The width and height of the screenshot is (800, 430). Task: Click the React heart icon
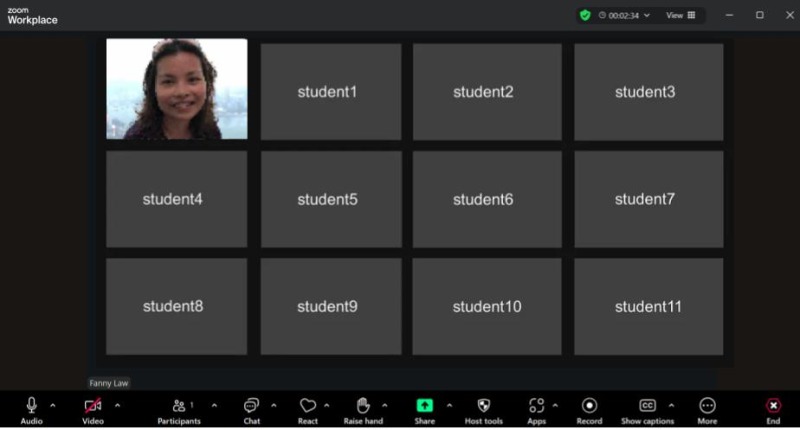(308, 406)
